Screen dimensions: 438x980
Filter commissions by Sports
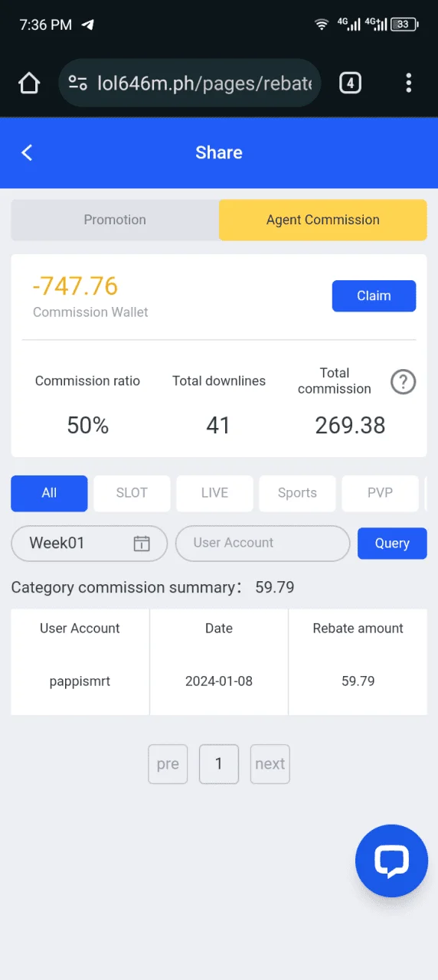pos(297,493)
